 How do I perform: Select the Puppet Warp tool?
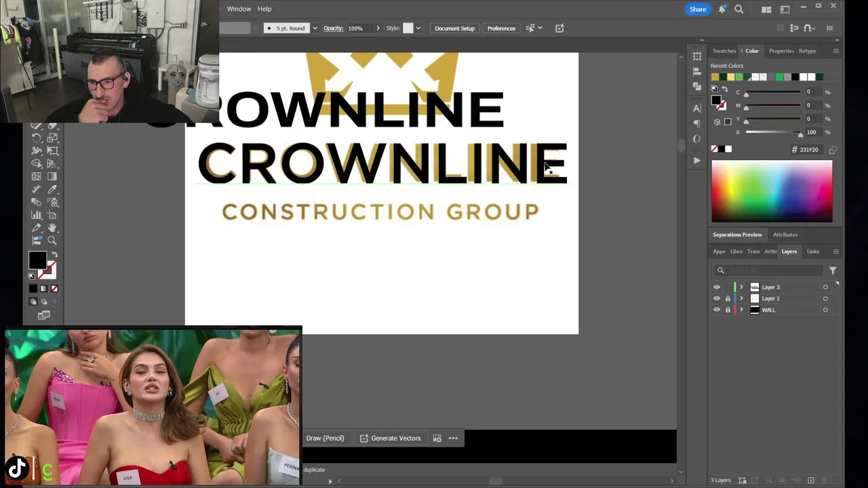pyautogui.click(x=36, y=150)
